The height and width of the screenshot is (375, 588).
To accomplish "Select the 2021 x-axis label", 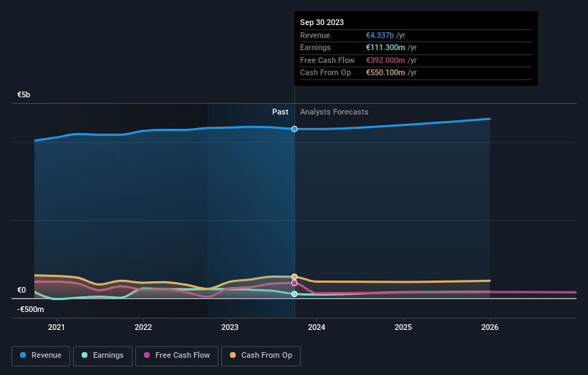I will (57, 327).
